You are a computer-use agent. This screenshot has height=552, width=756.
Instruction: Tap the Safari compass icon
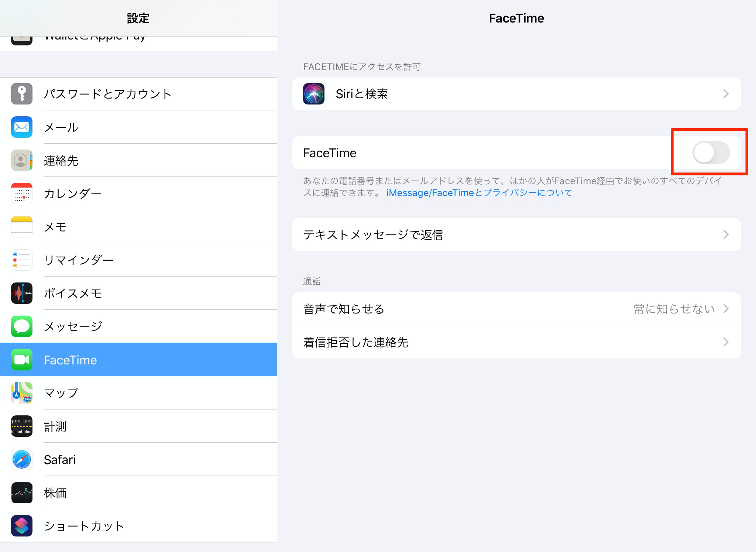pos(22,459)
